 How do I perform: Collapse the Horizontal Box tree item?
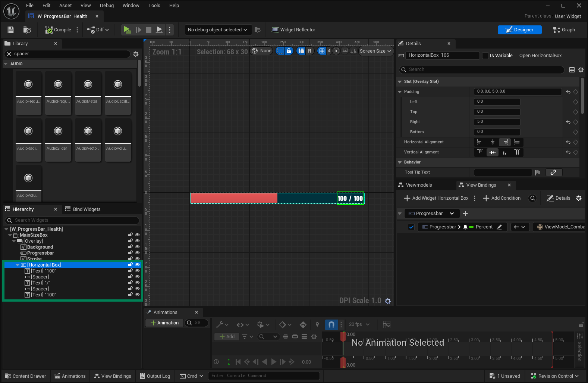(x=18, y=265)
